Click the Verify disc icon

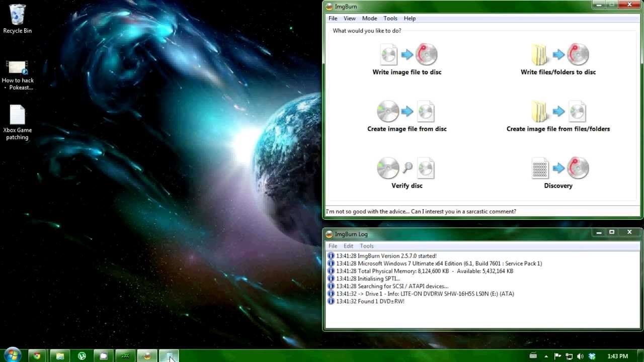point(406,168)
